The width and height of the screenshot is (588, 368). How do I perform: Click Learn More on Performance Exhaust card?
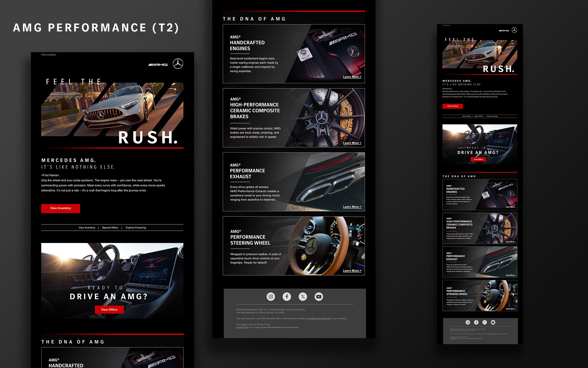(352, 207)
